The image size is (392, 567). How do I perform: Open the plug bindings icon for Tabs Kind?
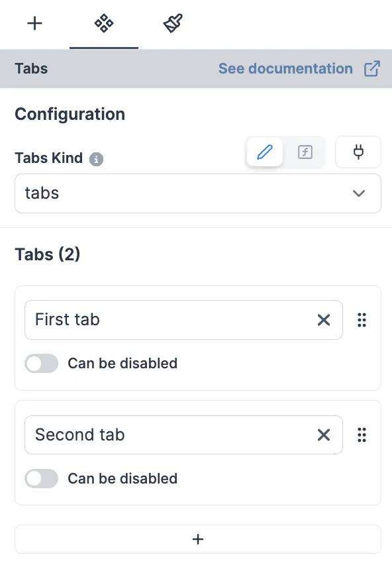pyautogui.click(x=358, y=152)
